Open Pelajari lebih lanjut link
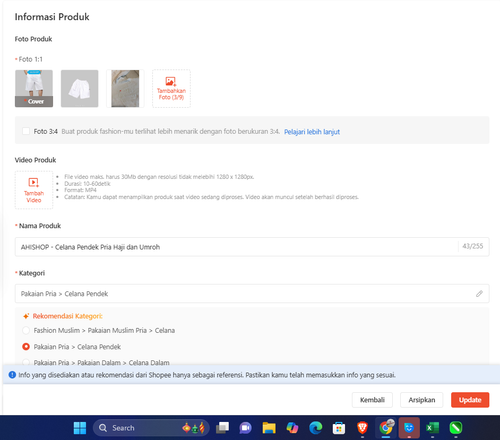Image resolution: width=500 pixels, height=440 pixels. click(312, 132)
